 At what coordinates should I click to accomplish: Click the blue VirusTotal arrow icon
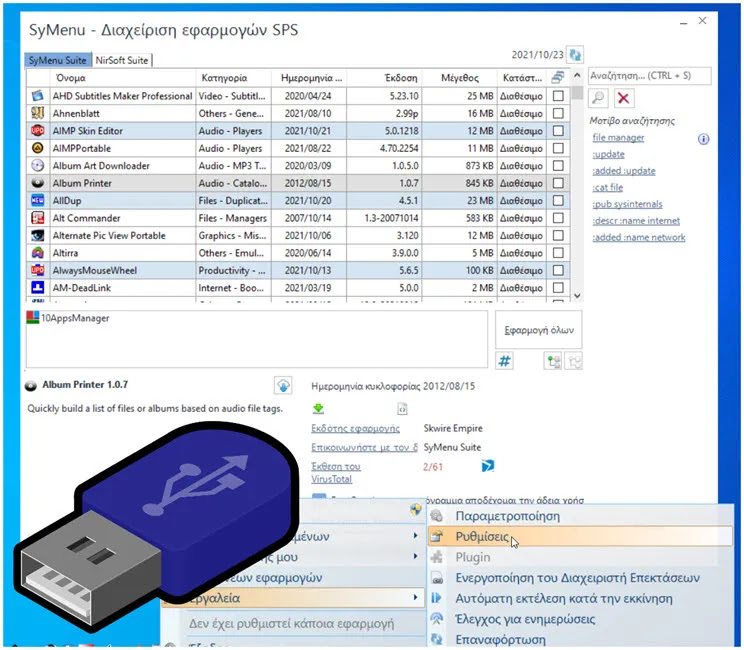point(487,466)
